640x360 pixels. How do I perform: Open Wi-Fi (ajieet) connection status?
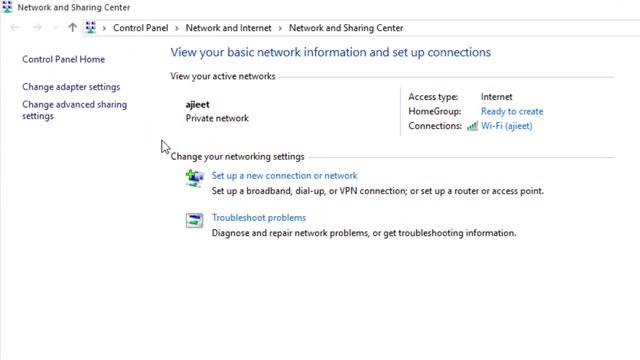[507, 126]
